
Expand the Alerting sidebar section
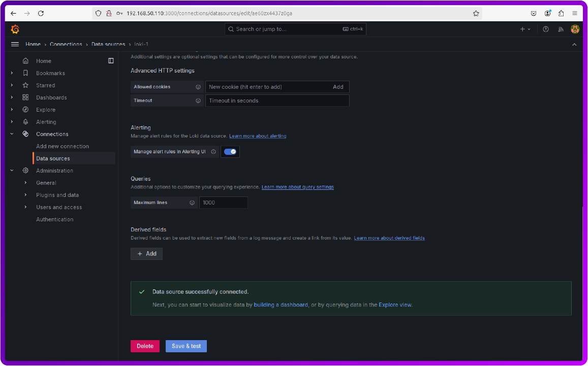(x=12, y=122)
